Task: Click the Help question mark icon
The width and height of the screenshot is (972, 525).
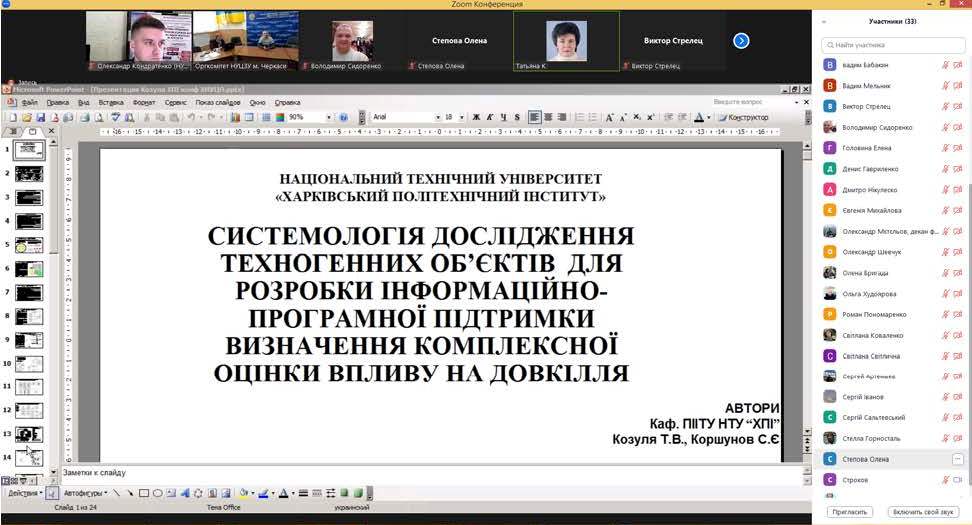Action: coord(344,117)
